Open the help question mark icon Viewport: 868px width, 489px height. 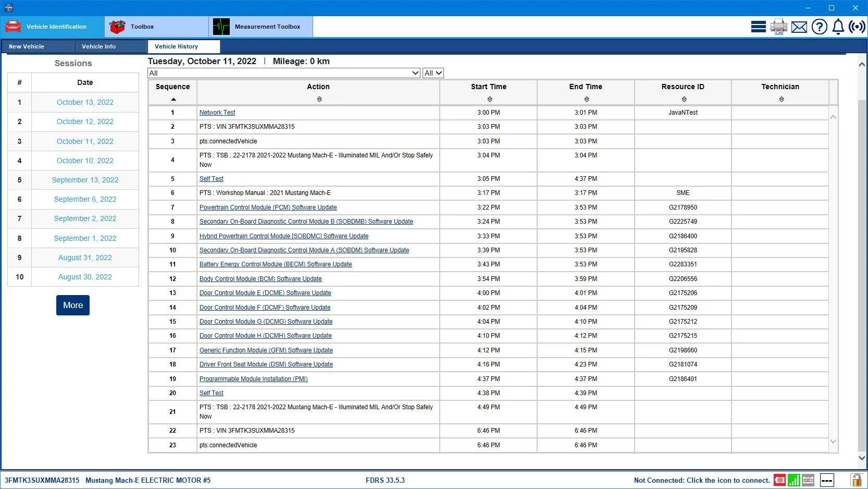tap(820, 27)
